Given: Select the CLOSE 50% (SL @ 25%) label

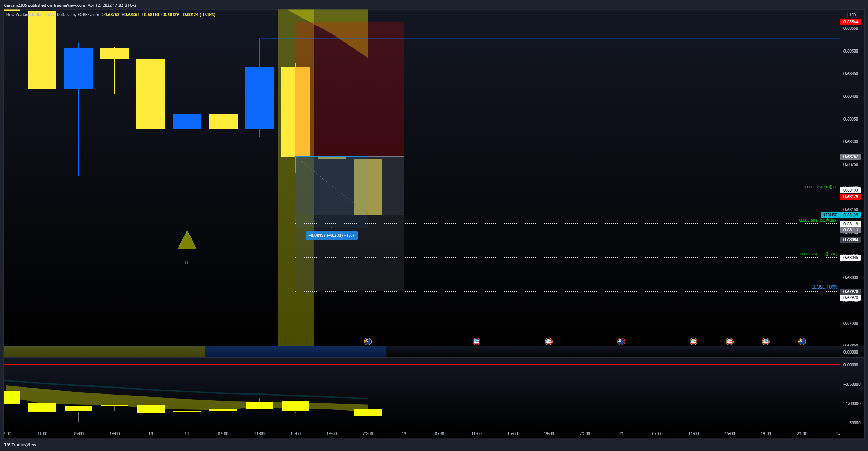Looking at the screenshot, I should 818,220.
